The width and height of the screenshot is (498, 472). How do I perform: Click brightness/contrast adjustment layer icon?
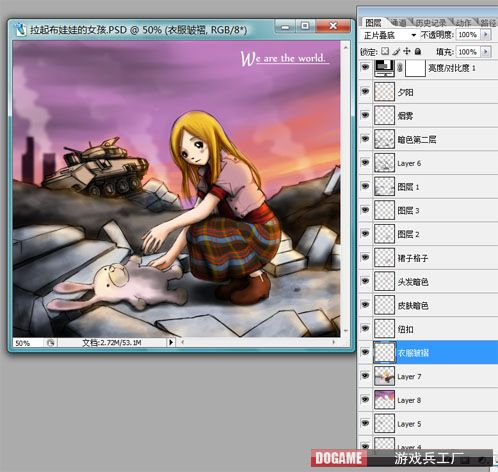384,68
